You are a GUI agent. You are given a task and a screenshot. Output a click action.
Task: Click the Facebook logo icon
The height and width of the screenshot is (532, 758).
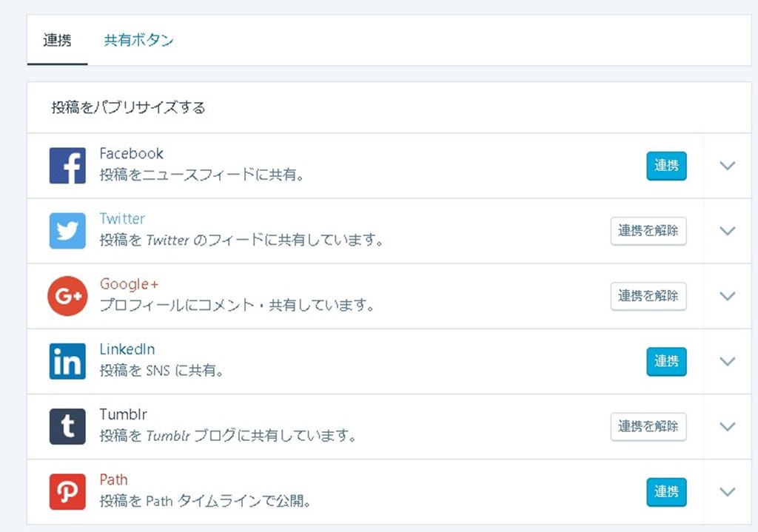67,165
